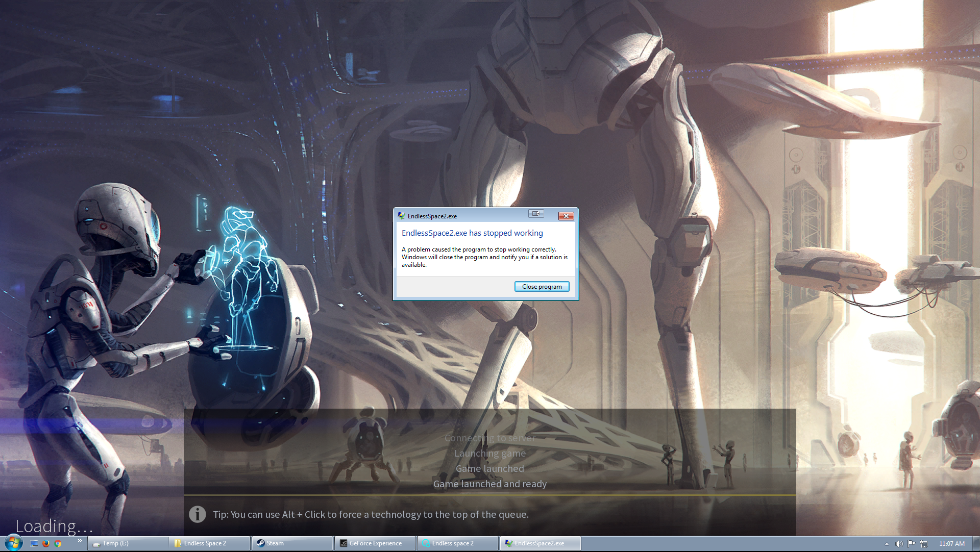
Task: Click the Close program button
Action: pyautogui.click(x=542, y=287)
